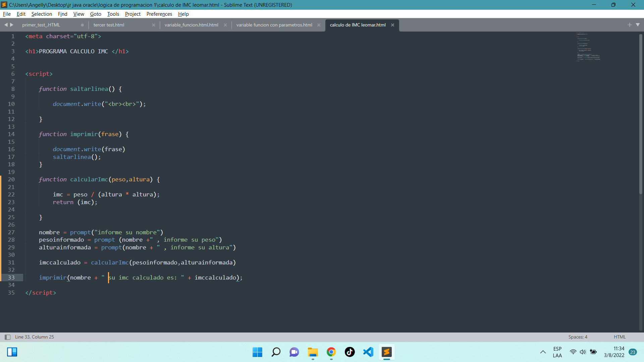This screenshot has width=644, height=362.
Task: Close calculo de IMC leomar.html tab
Action: (x=393, y=25)
